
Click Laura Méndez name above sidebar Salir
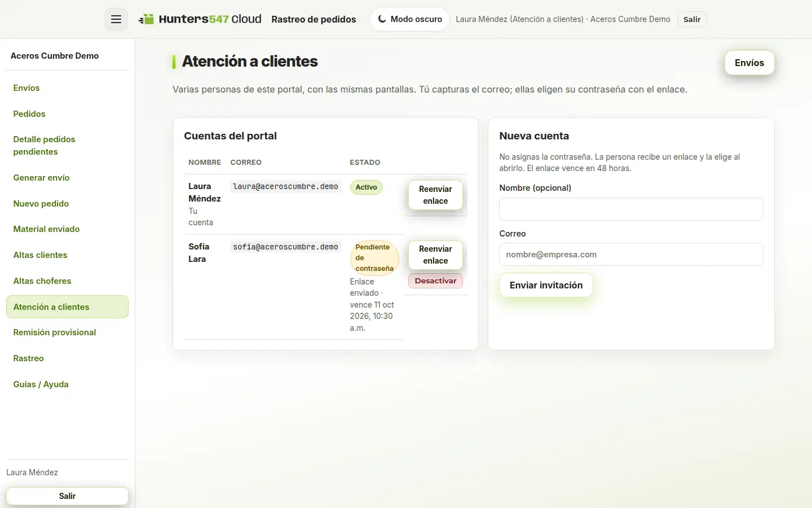(32, 472)
